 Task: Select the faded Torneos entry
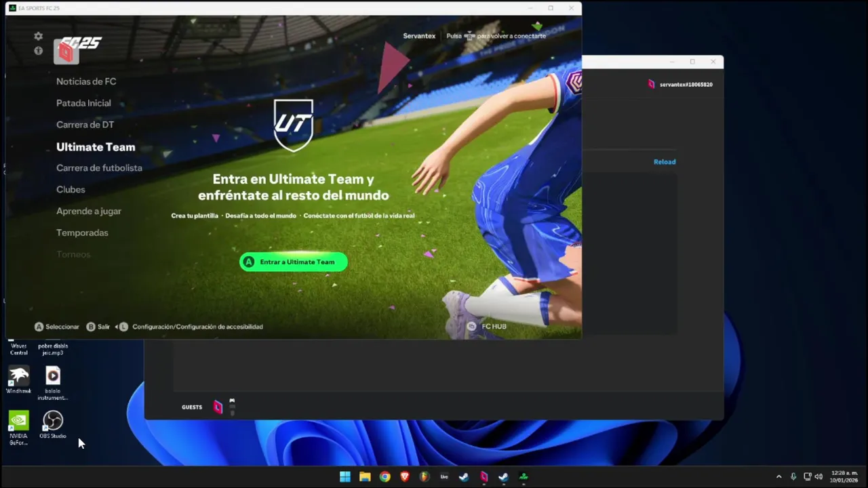pos(73,254)
